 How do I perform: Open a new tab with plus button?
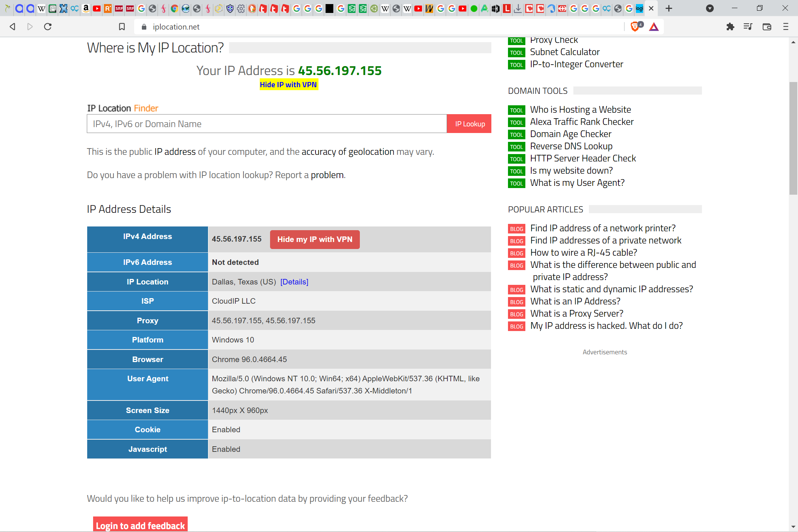[669, 8]
